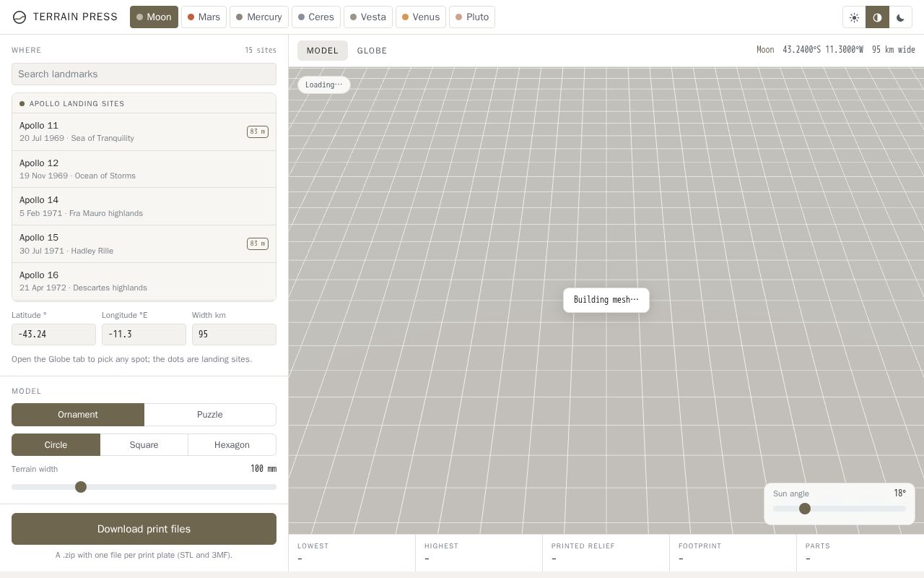The image size is (924, 578).
Task: Edit the Width km field
Action: pos(234,335)
